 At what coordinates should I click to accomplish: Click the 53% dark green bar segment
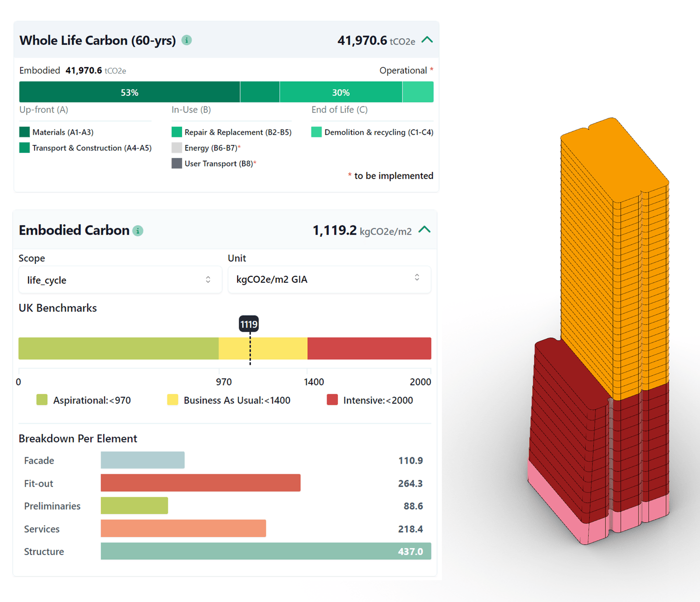tap(129, 92)
